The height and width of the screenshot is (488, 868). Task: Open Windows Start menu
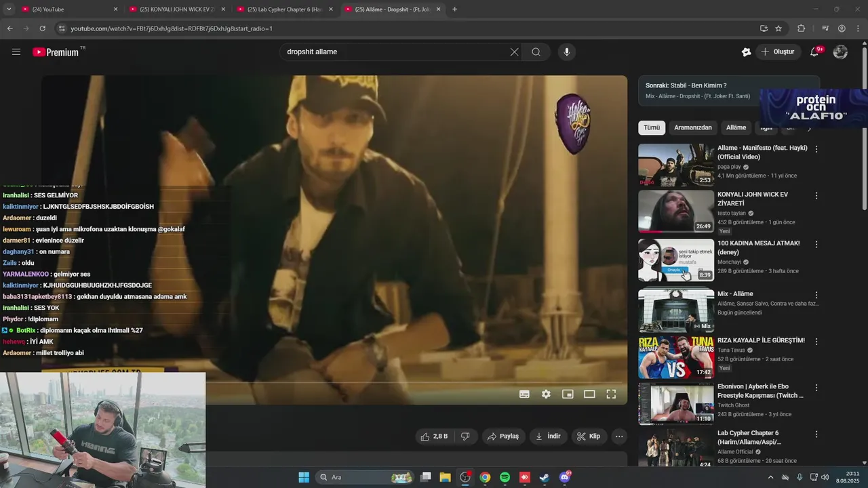(x=304, y=477)
